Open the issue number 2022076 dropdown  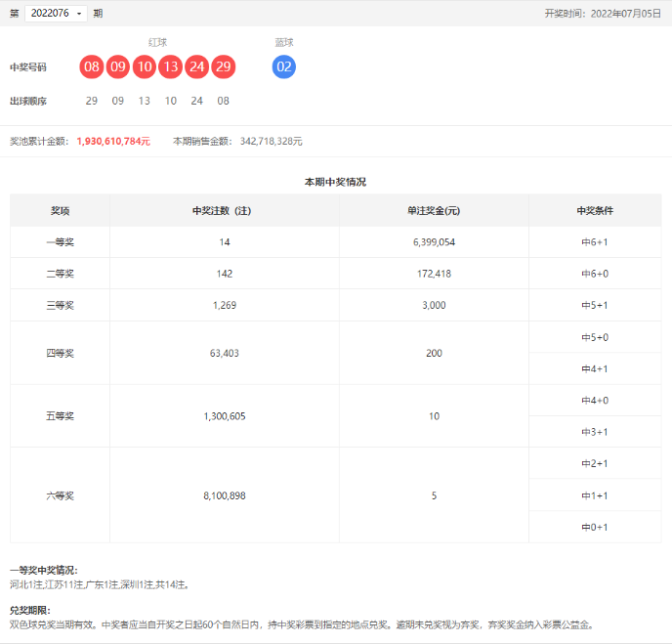56,14
